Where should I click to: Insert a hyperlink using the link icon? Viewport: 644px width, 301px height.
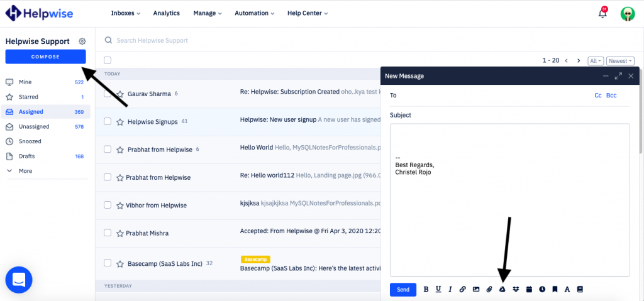pyautogui.click(x=462, y=290)
